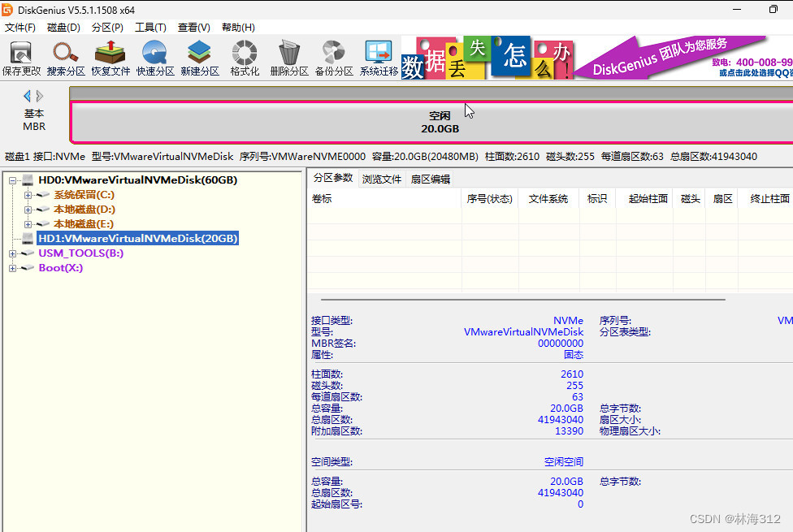Click the 本地磁盘(D:) partition icon
This screenshot has height=532, width=793.
[43, 210]
